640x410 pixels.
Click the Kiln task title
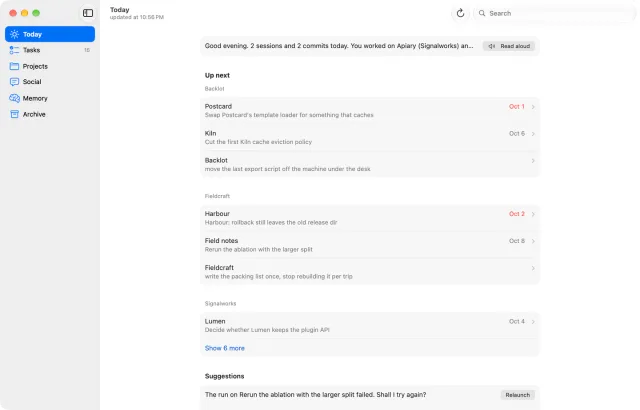click(211, 133)
